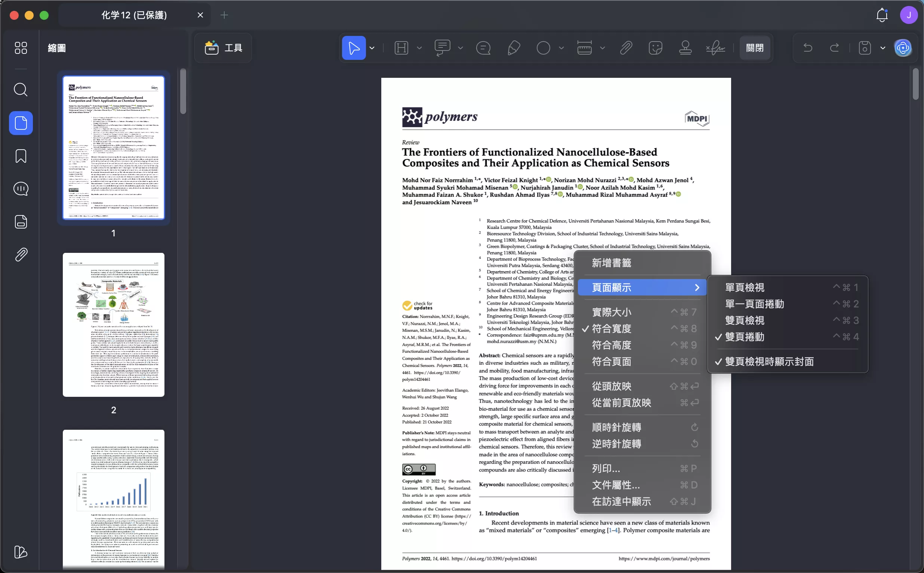Screen dimensions: 924x573
Task: Toggle 雙頁檢視時顯示封面 option
Action: (788, 362)
